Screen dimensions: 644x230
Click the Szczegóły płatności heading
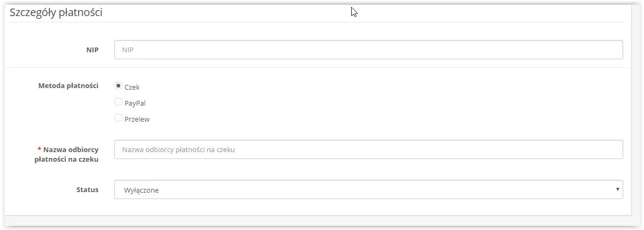click(x=56, y=12)
